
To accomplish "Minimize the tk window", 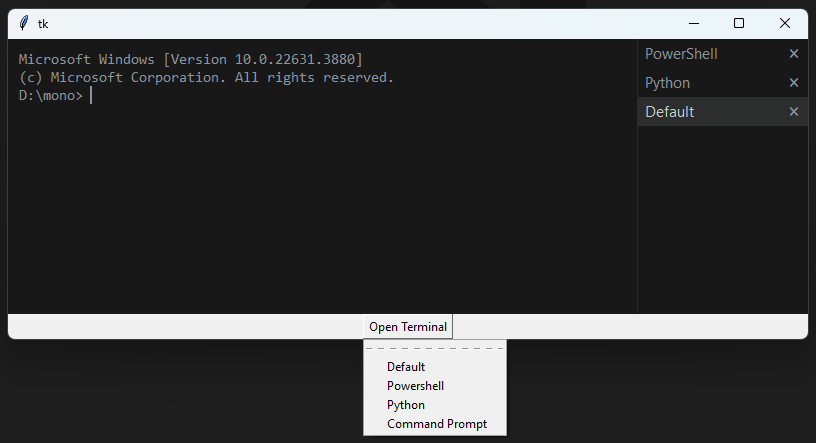I will pos(694,23).
